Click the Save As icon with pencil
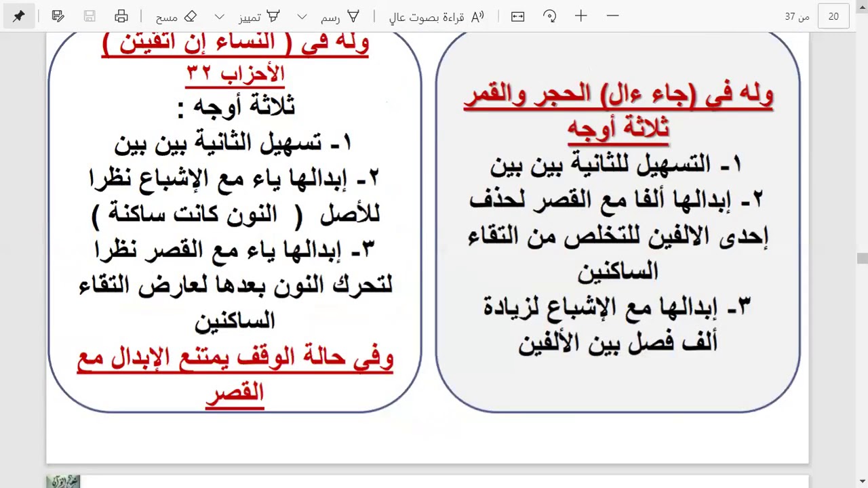 58,16
